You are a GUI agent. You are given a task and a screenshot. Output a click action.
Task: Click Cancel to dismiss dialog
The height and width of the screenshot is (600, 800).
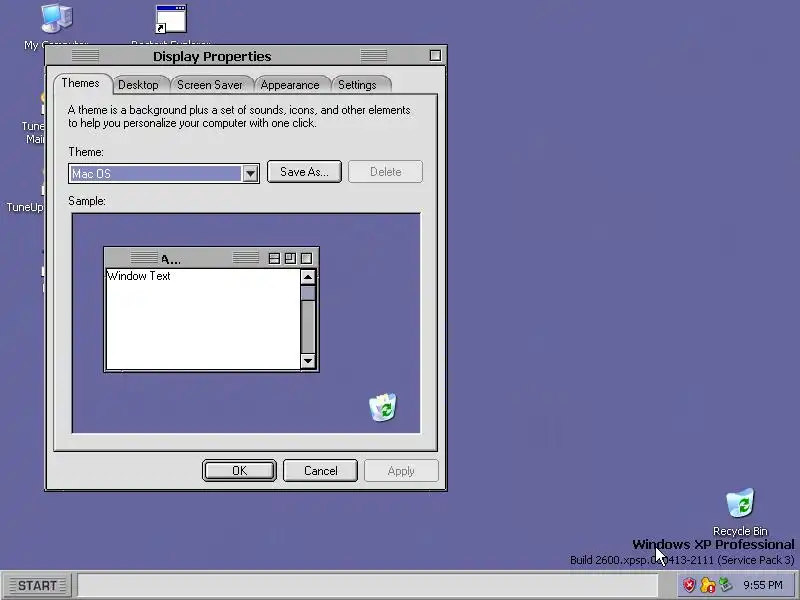pos(320,471)
